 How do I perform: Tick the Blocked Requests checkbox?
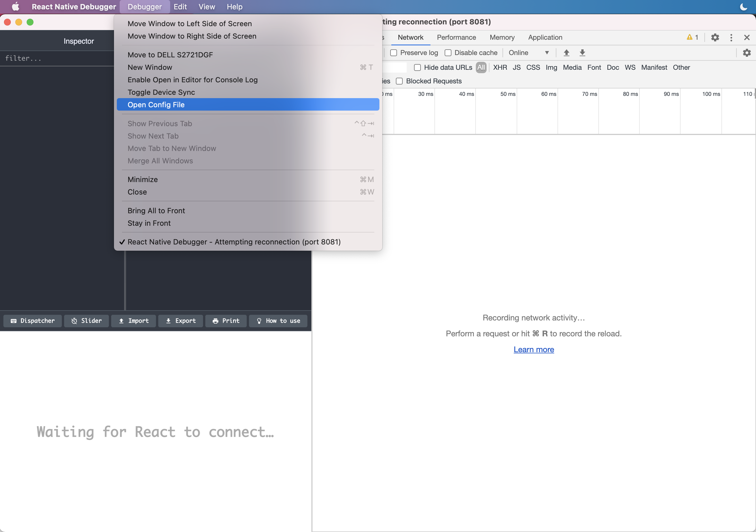click(x=399, y=81)
